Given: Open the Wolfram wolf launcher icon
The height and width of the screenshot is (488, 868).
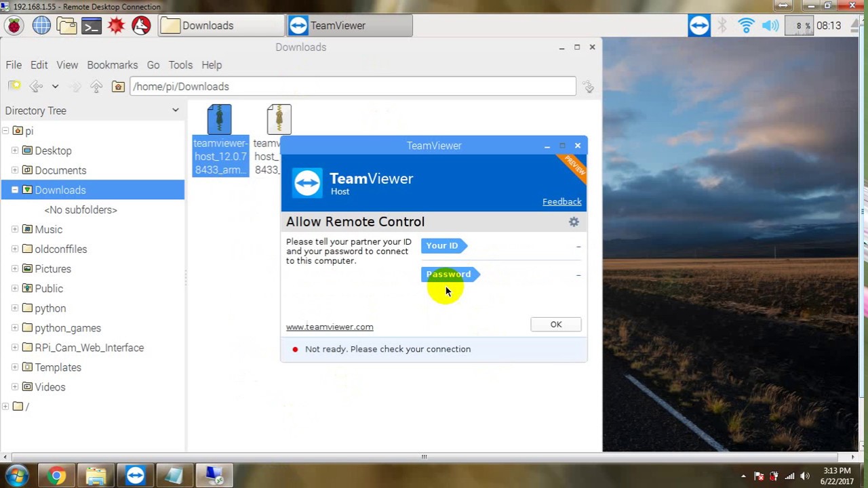Looking at the screenshot, I should (141, 26).
